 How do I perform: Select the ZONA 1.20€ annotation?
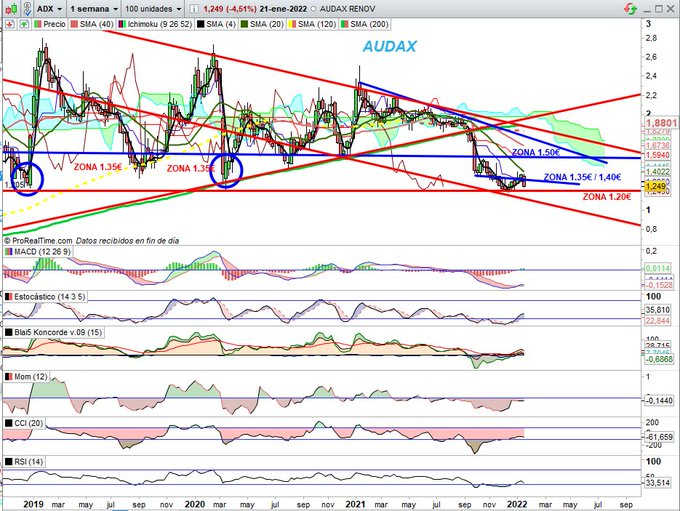(607, 197)
